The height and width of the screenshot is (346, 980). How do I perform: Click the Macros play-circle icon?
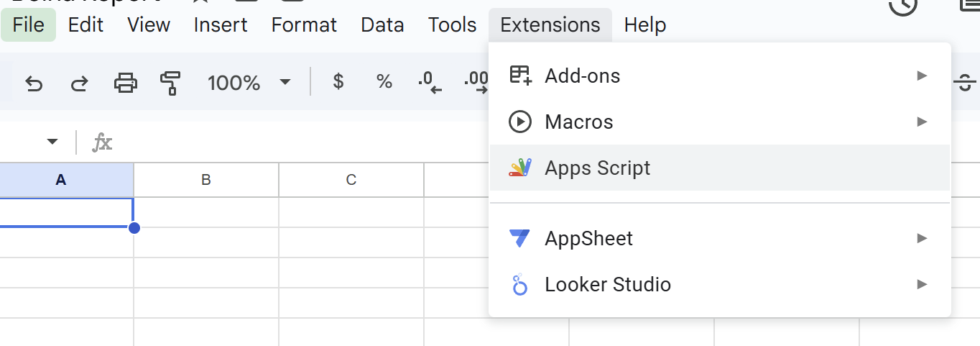[520, 122]
